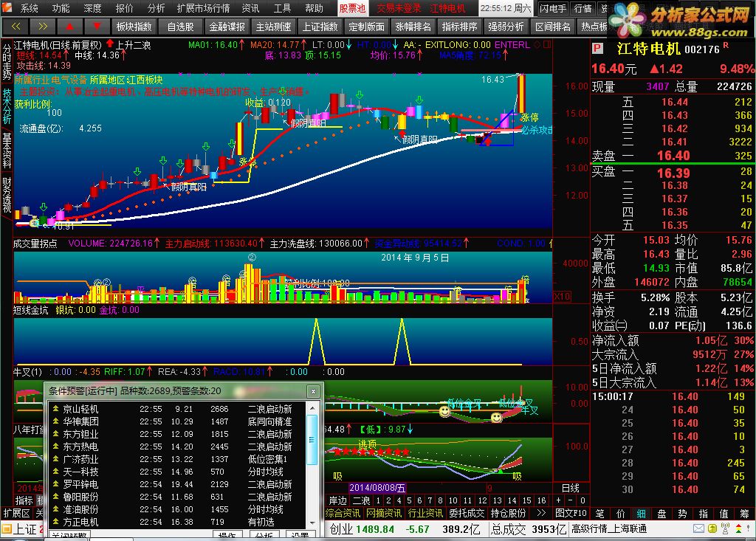Viewport: 756px width, 541px height.
Task: Click the >> more tabs arrow after 持仓股份
Action: 541,514
